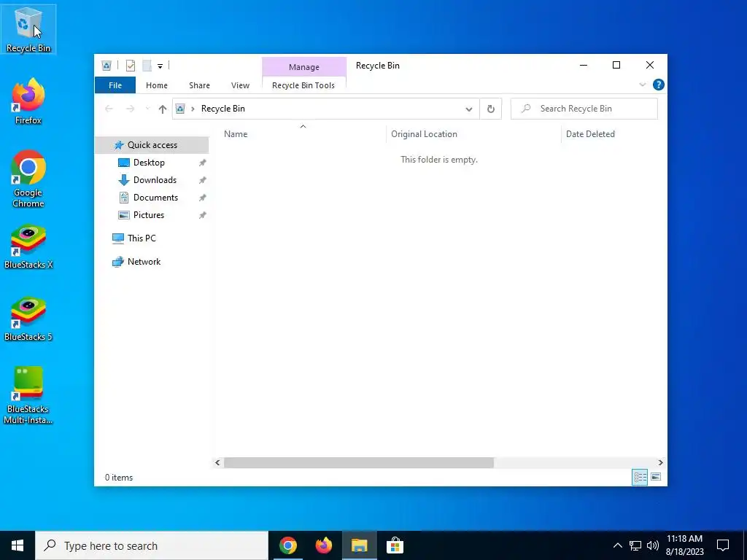Open the File menu
This screenshot has height=560, width=747.
pyautogui.click(x=115, y=85)
